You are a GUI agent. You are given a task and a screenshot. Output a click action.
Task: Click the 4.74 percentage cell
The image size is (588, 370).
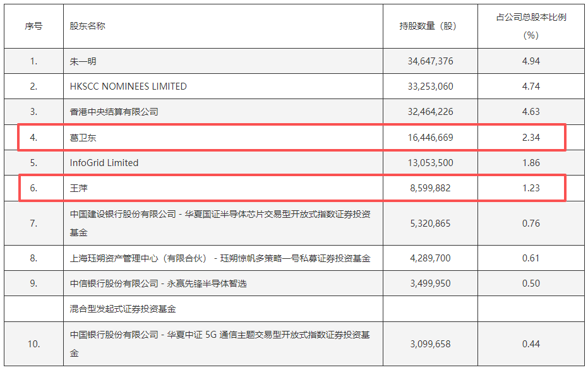(531, 87)
